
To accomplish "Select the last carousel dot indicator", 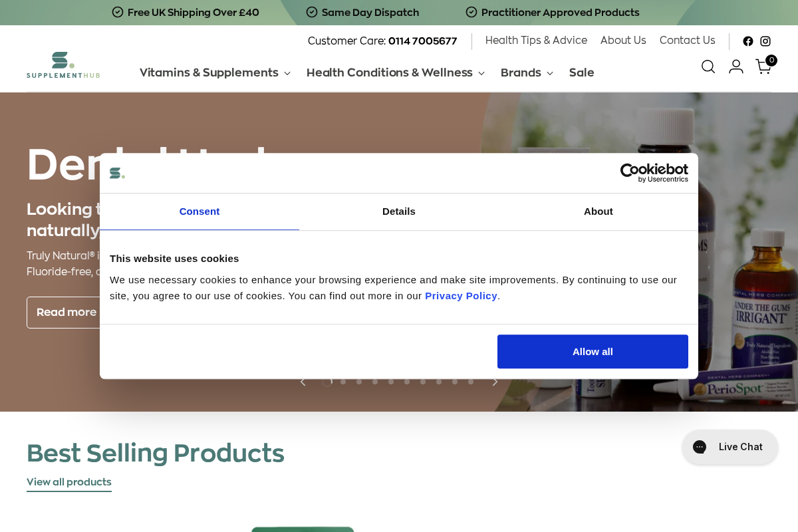I will point(470,382).
